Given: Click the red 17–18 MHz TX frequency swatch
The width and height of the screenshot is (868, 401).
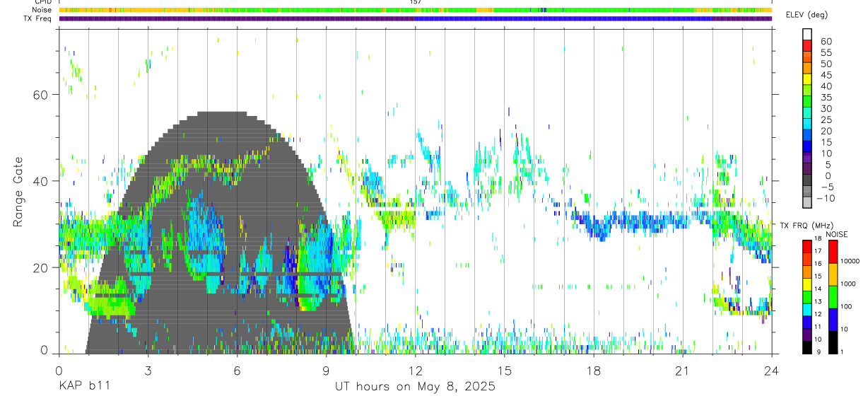Looking at the screenshot, I should pyautogui.click(x=807, y=245).
